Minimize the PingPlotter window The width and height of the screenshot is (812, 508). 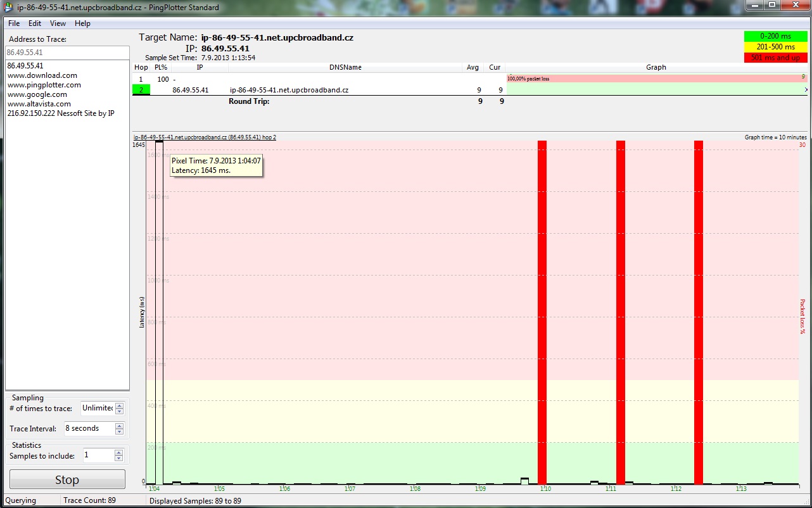click(x=756, y=5)
